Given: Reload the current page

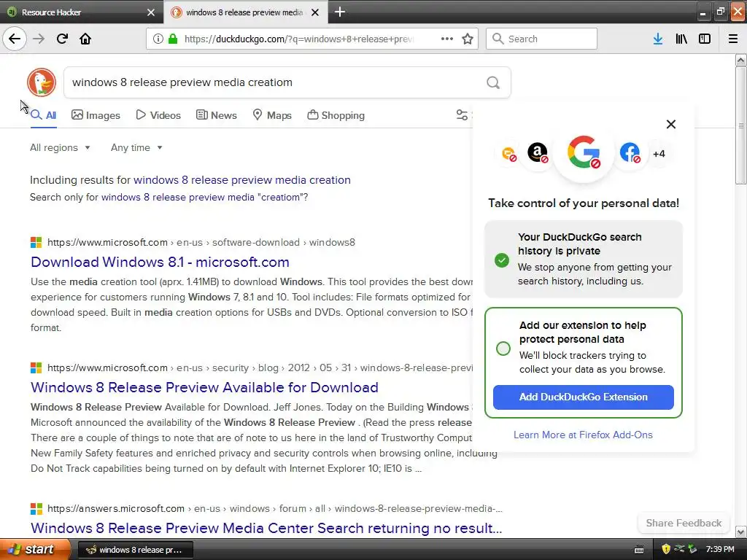Looking at the screenshot, I should click(62, 39).
